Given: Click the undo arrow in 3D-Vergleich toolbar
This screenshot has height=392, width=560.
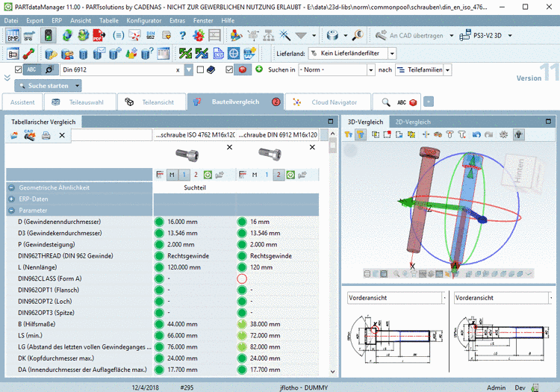Looking at the screenshot, I should pyautogui.click(x=476, y=134).
